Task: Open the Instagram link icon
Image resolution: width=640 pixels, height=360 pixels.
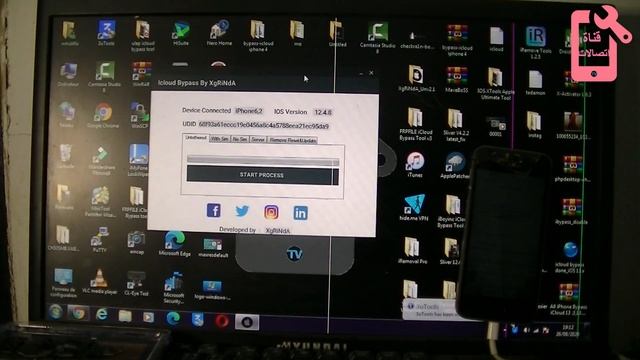Action: tap(271, 212)
